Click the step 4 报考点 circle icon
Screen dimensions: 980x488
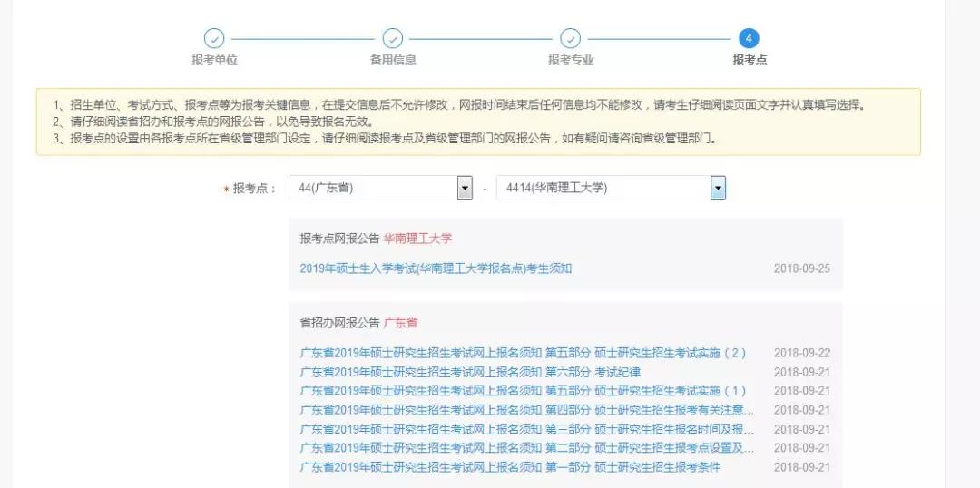[x=749, y=38]
